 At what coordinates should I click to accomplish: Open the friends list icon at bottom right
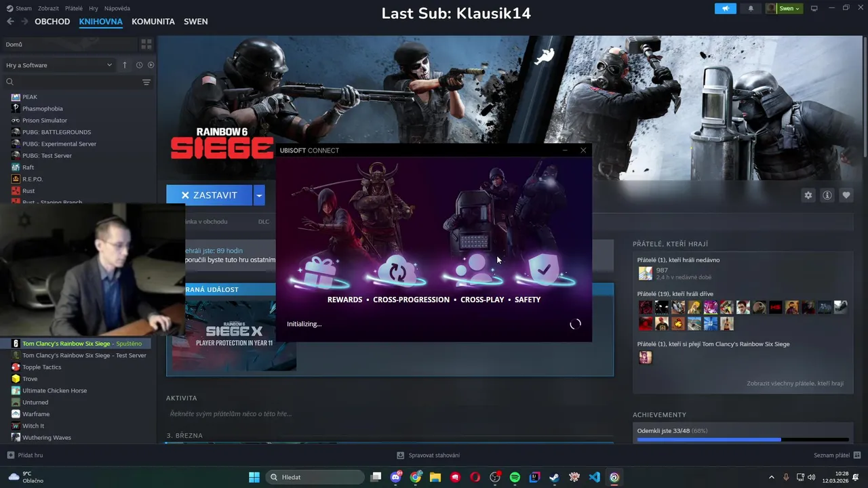tap(857, 455)
